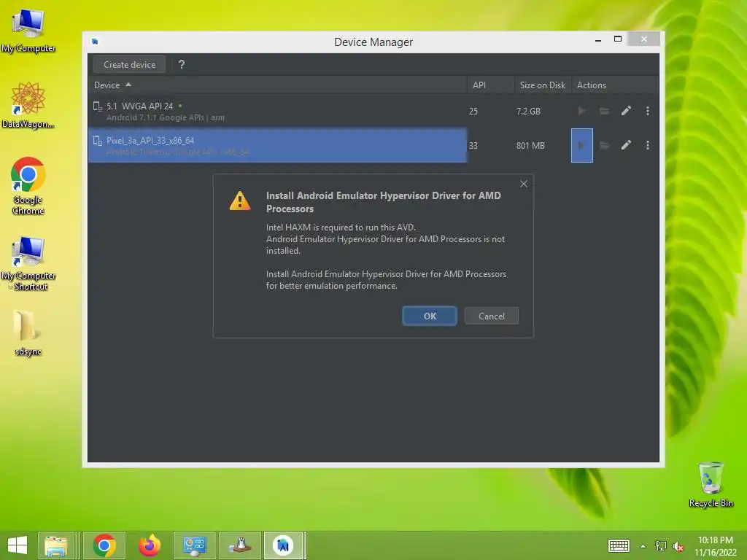Click OK in the hypervisor install dialog
This screenshot has width=747, height=560.
point(429,316)
